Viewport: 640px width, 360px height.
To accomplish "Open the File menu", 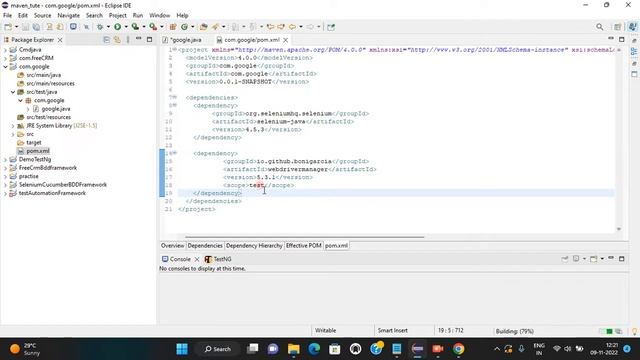I will coord(7,15).
